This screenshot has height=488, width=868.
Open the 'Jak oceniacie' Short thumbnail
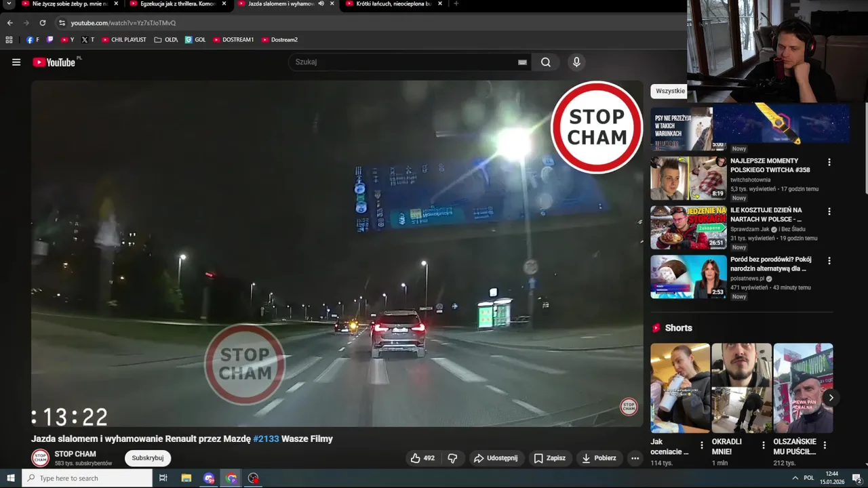pyautogui.click(x=680, y=388)
